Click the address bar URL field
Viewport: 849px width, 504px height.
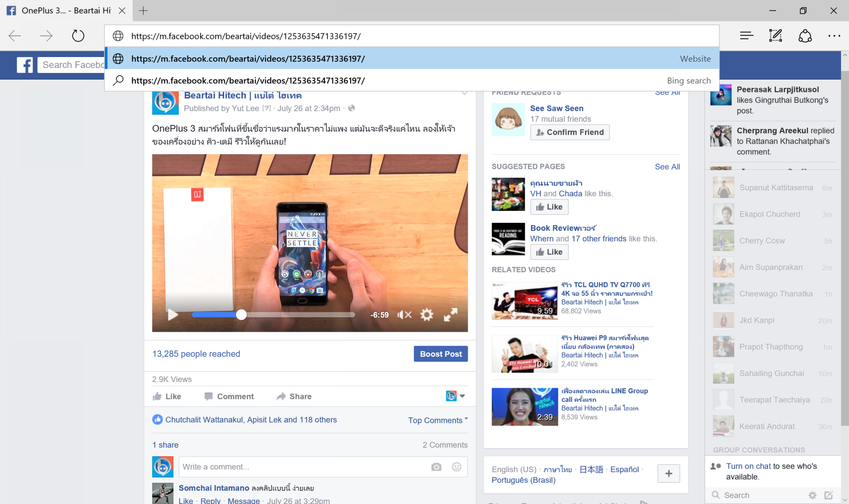point(412,36)
